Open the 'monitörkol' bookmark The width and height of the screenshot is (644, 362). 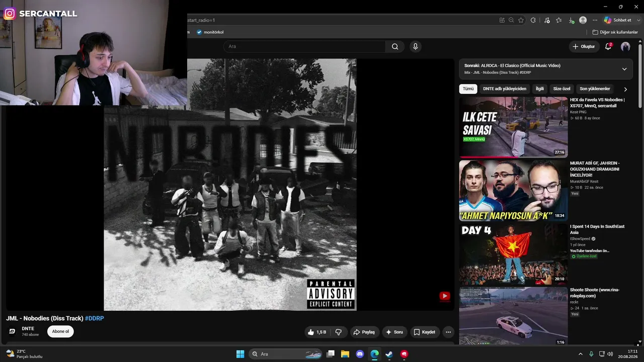210,32
